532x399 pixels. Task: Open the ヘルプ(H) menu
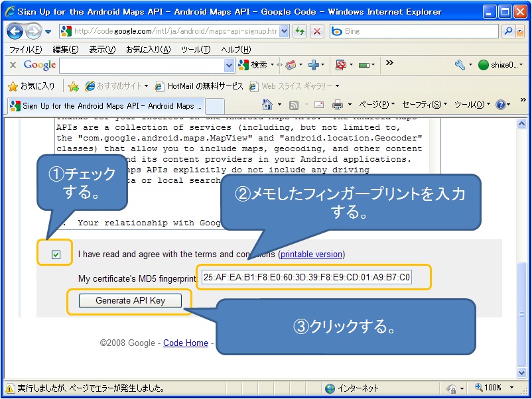point(235,50)
